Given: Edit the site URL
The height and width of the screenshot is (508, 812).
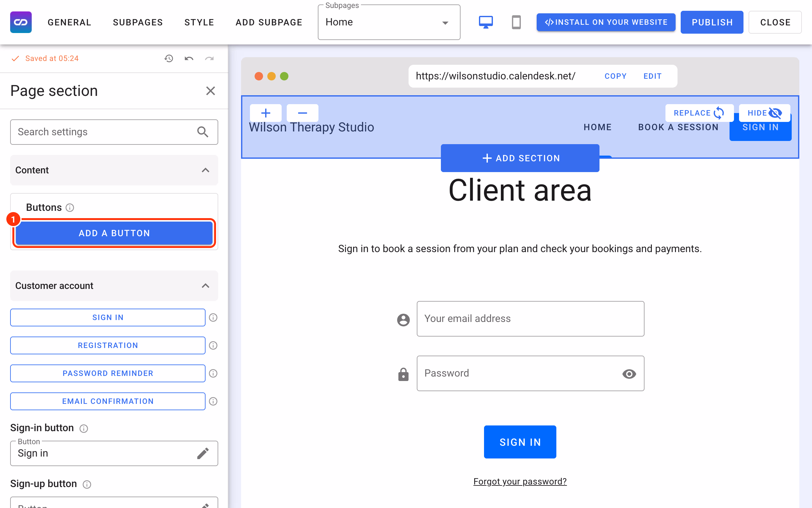Looking at the screenshot, I should point(652,76).
